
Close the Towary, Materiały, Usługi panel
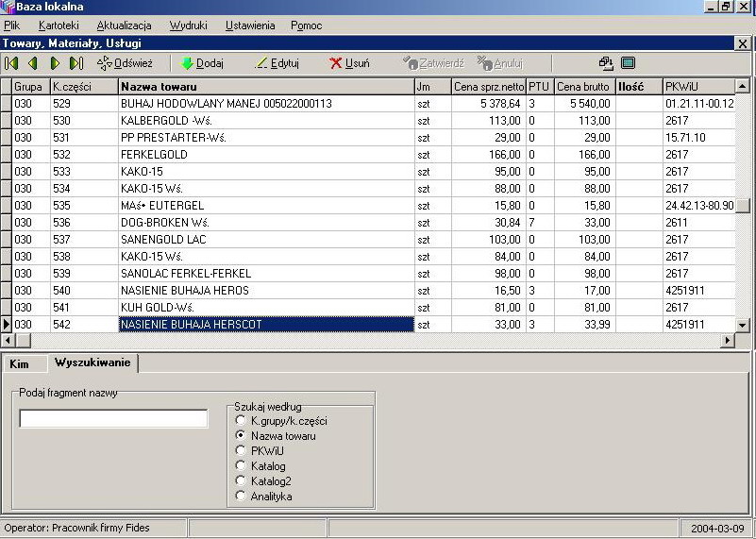743,43
